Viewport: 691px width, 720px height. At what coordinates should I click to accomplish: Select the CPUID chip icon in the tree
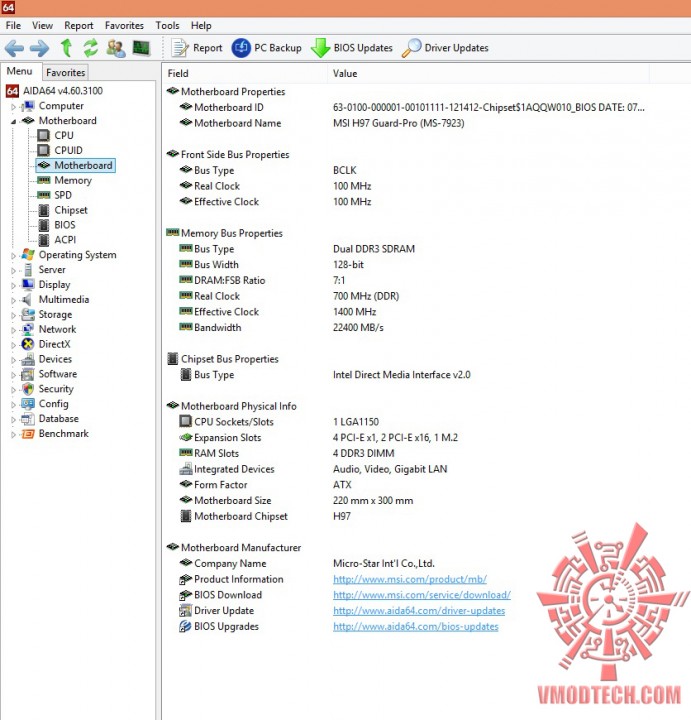pyautogui.click(x=44, y=150)
